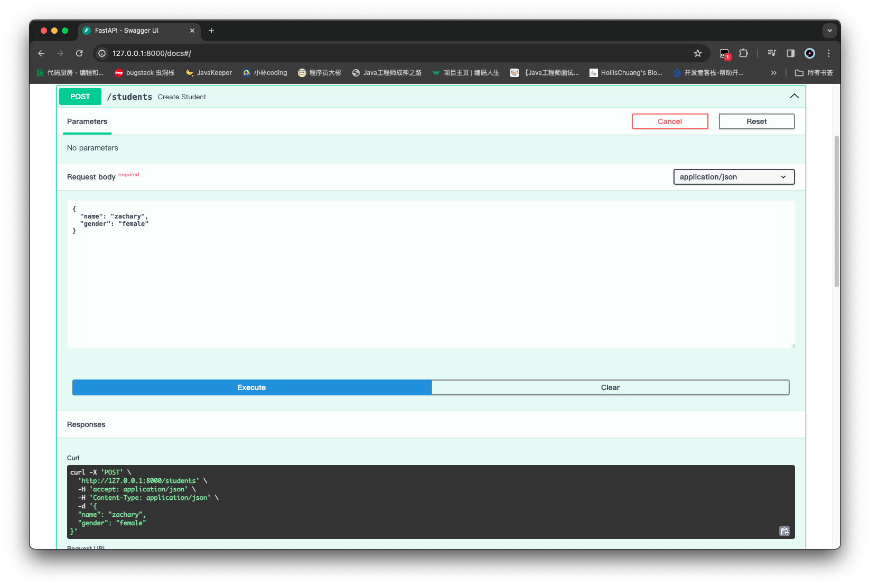870x588 pixels.
Task: Open the 开发者客栈 bookmark
Action: (708, 73)
